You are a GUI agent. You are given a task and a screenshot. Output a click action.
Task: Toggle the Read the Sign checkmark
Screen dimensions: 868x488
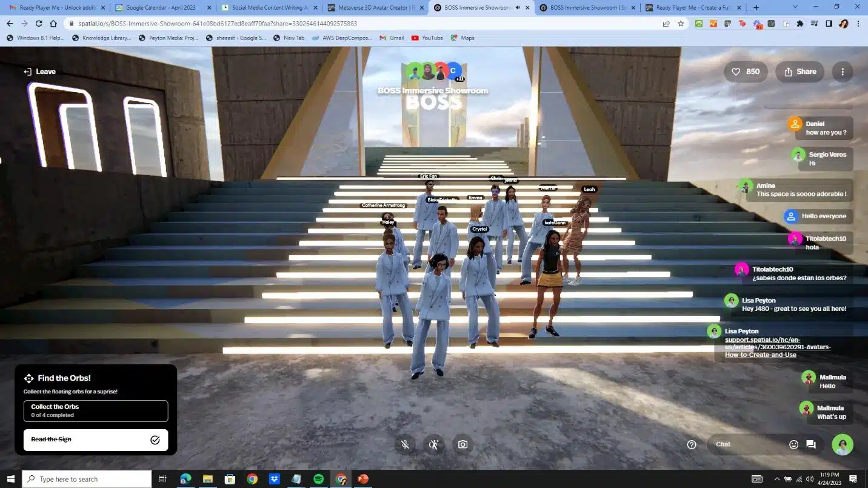pyautogui.click(x=155, y=440)
